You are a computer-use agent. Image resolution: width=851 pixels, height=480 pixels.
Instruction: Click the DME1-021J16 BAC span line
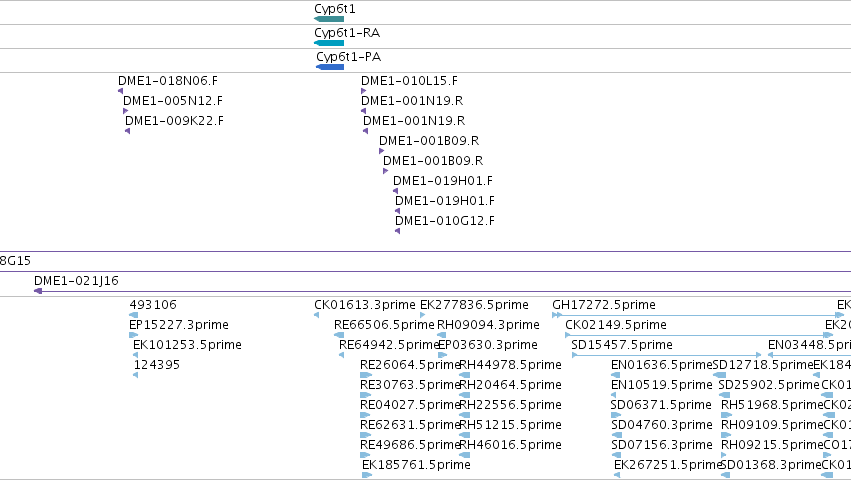tap(442, 291)
